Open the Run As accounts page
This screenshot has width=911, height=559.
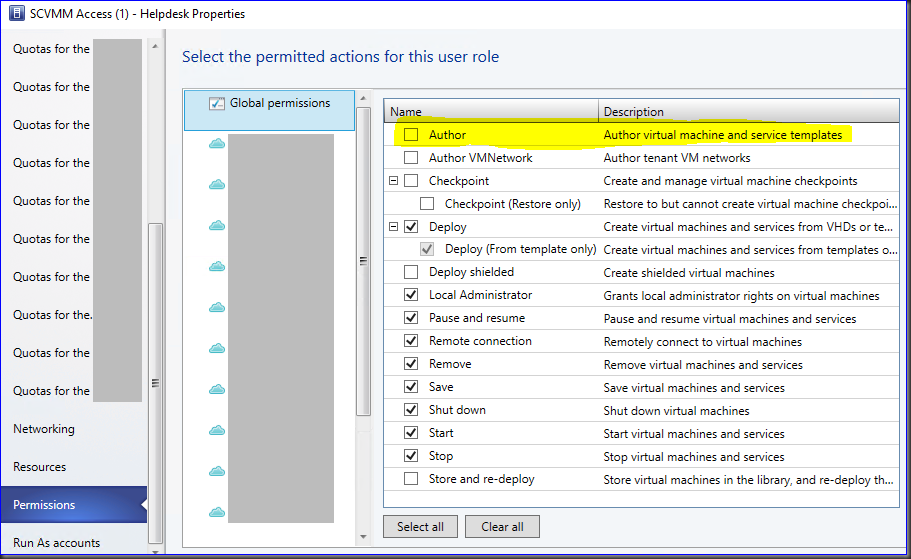point(57,543)
